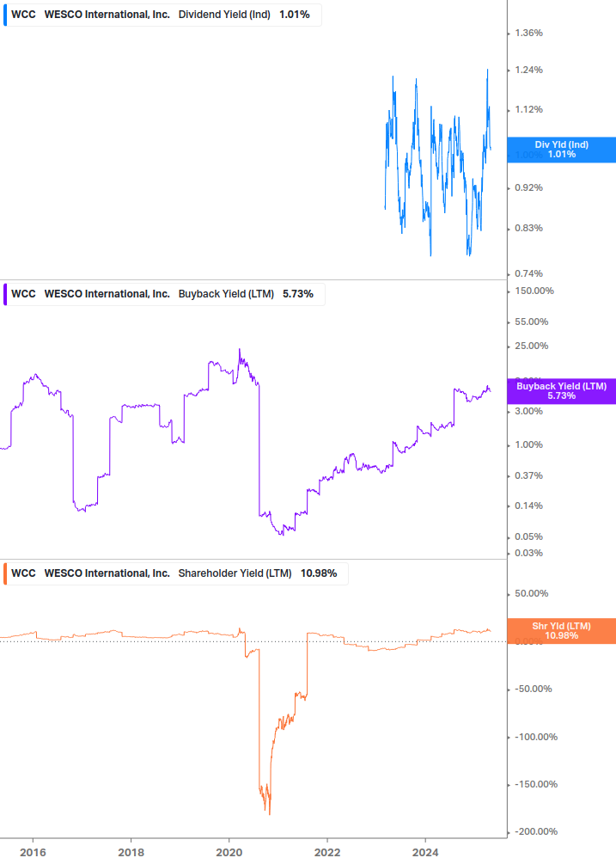
Task: Select the WCC ticker in the Buyback Yield legend
Action: tap(23, 294)
